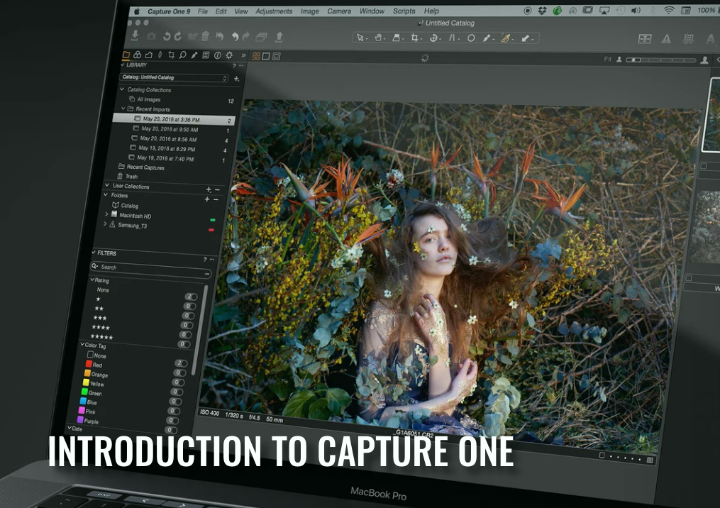Choose the Select pointer cursor tool
This screenshot has width=720, height=508.
[361, 38]
